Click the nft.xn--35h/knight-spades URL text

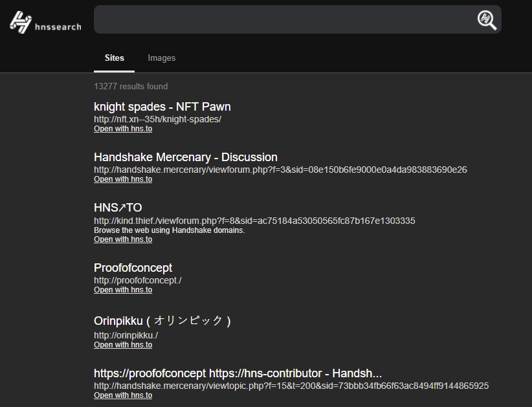tap(157, 120)
